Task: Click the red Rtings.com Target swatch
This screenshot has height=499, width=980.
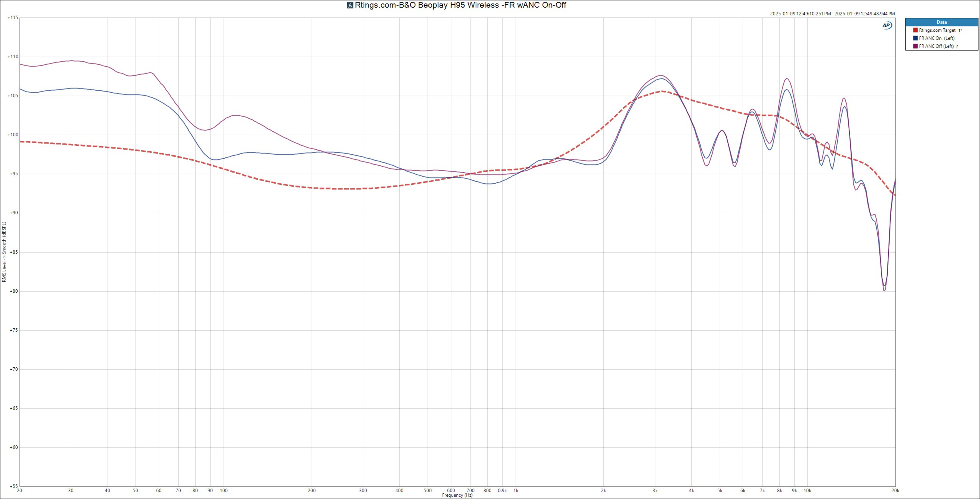Action: [x=915, y=30]
